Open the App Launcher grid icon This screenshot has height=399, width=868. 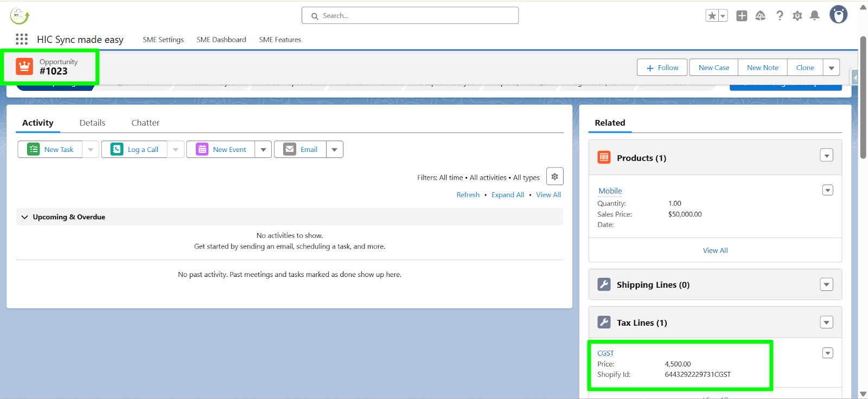click(22, 39)
